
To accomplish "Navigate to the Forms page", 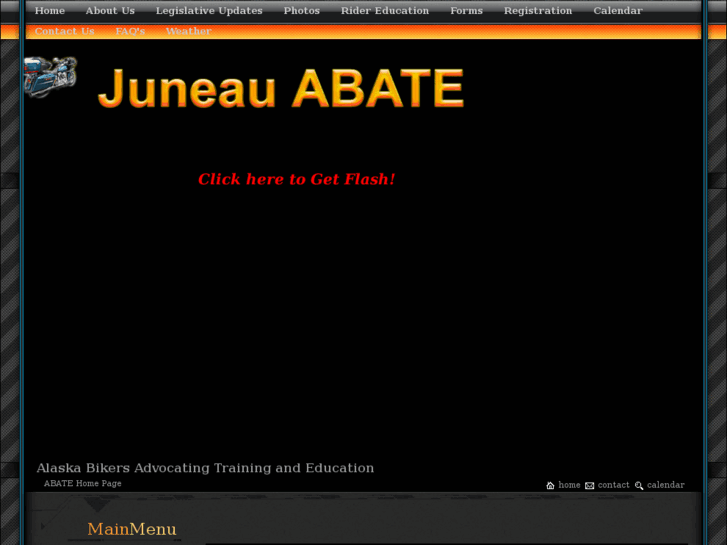I will coord(466,11).
